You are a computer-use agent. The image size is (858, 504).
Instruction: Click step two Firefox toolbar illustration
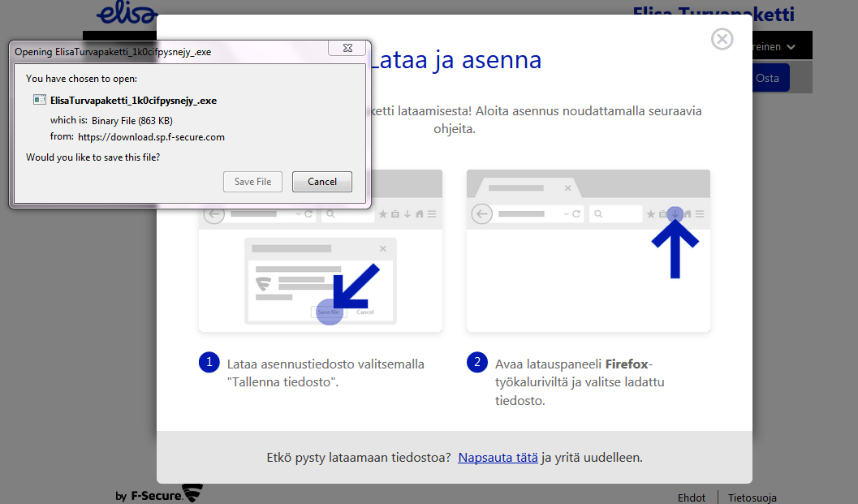[x=589, y=251]
